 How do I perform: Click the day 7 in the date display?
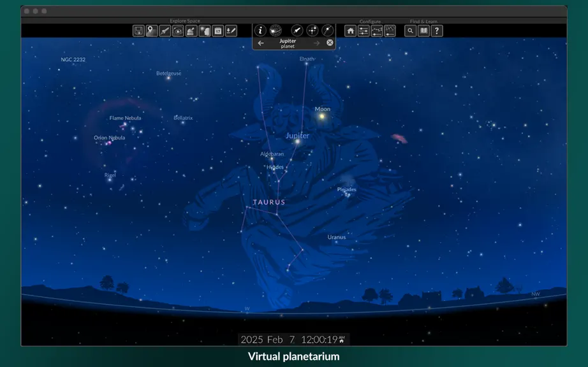click(x=291, y=340)
